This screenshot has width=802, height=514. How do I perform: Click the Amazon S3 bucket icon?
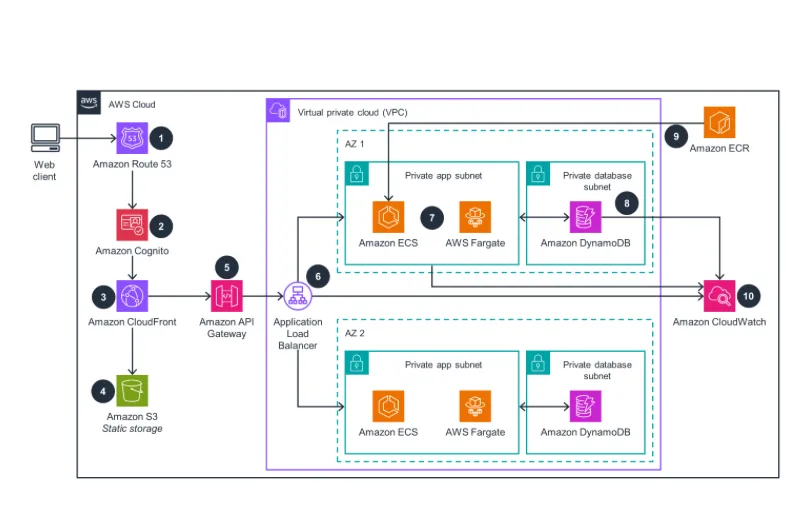132,390
